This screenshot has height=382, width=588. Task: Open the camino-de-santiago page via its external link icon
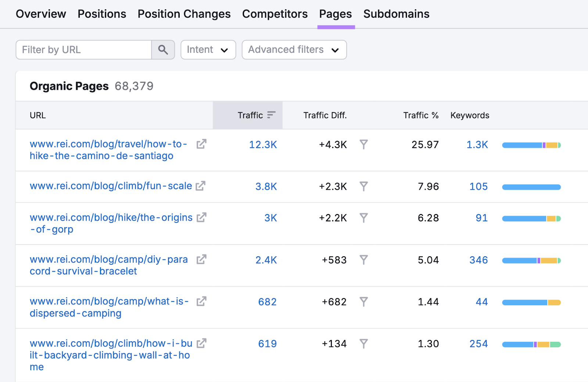[201, 144]
